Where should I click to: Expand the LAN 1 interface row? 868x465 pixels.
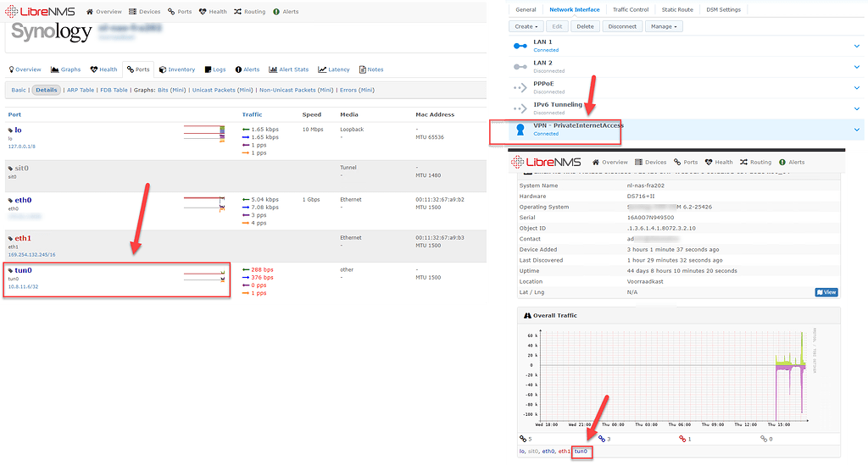tap(856, 46)
